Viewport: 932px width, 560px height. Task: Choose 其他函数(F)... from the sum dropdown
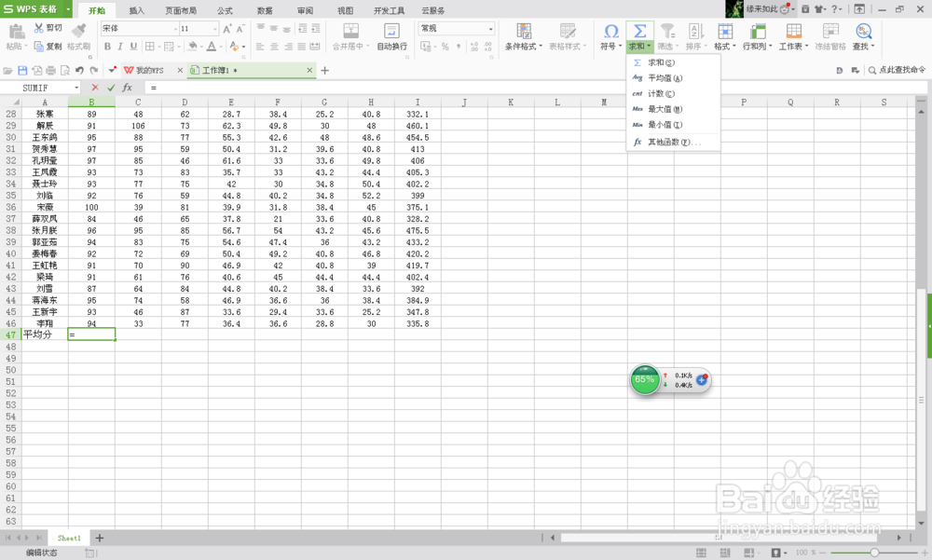pos(673,142)
